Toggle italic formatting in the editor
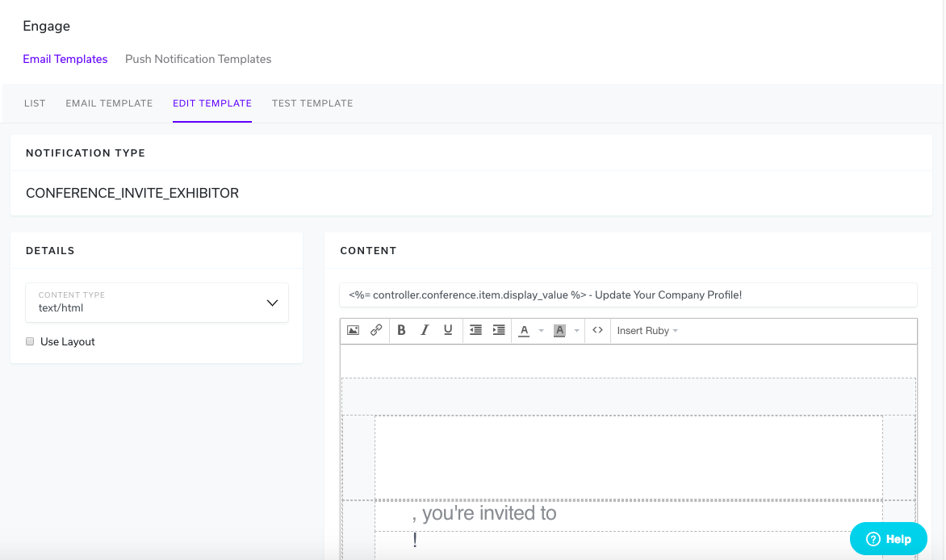This screenshot has height=560, width=946. pyautogui.click(x=425, y=330)
